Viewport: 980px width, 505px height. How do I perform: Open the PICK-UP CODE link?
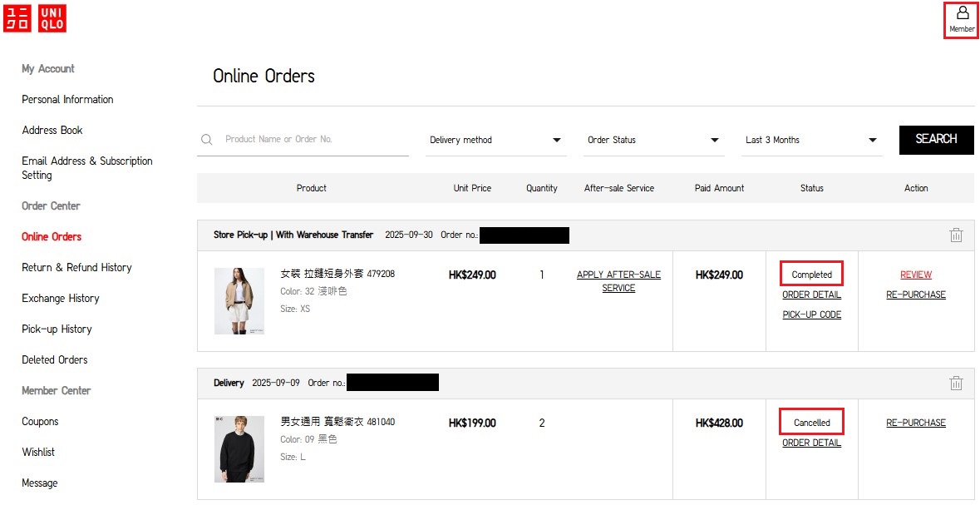pos(811,314)
